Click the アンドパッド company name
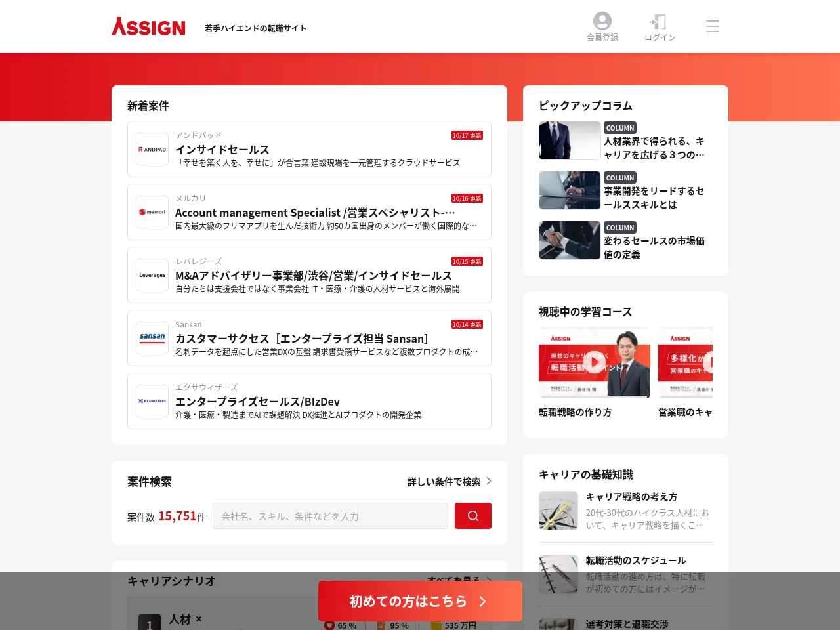840x630 pixels. pyautogui.click(x=198, y=135)
